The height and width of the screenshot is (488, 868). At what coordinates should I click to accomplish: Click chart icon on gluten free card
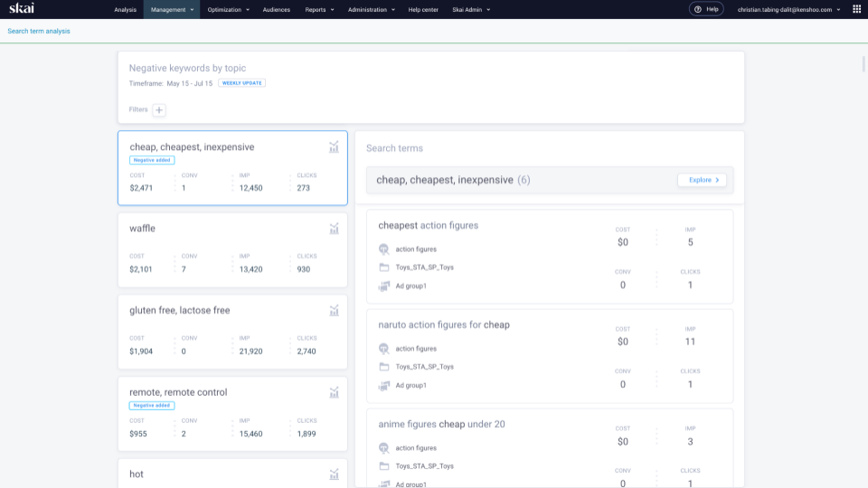[x=334, y=311]
